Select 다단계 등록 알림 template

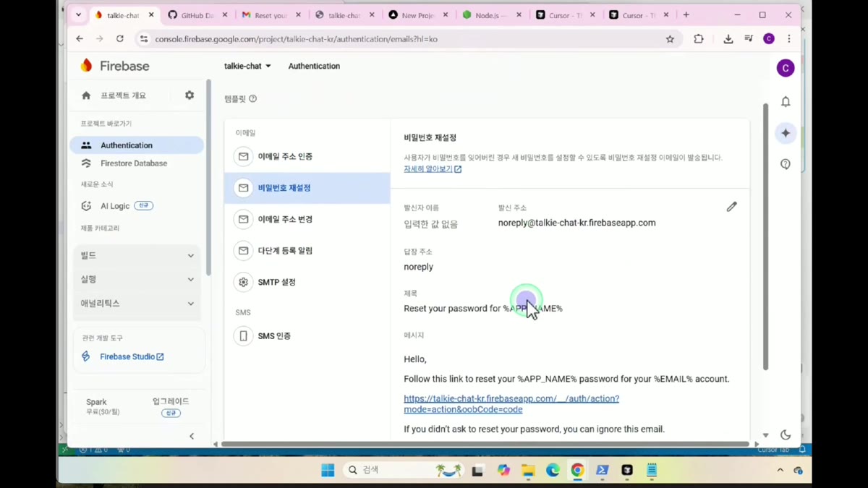(307, 250)
